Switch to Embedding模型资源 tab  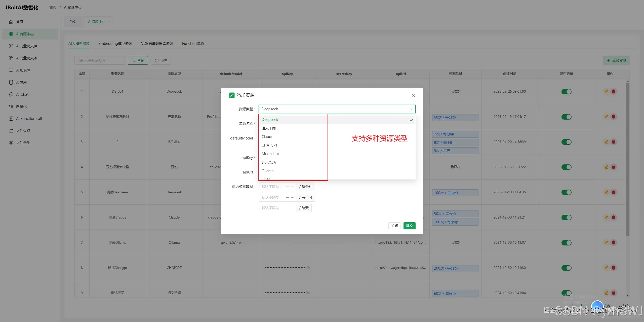click(x=115, y=44)
